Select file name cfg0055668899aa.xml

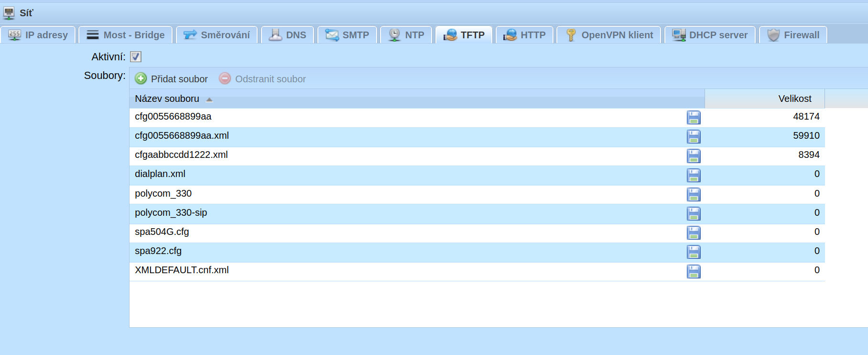click(182, 136)
